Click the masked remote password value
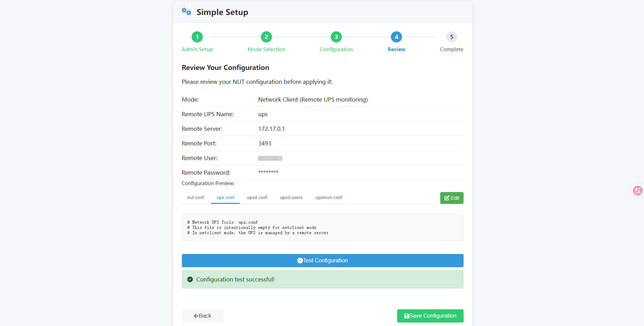This screenshot has height=326, width=644. (x=268, y=172)
